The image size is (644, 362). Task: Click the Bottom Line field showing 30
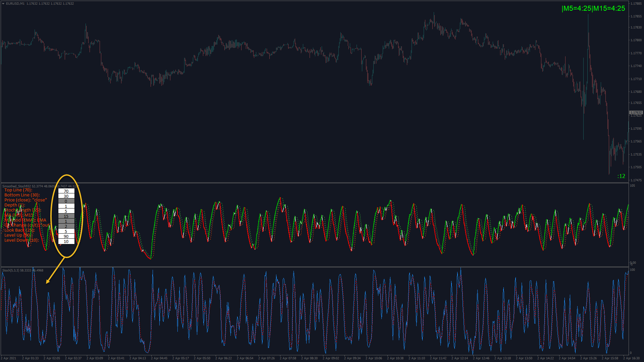coord(66,196)
